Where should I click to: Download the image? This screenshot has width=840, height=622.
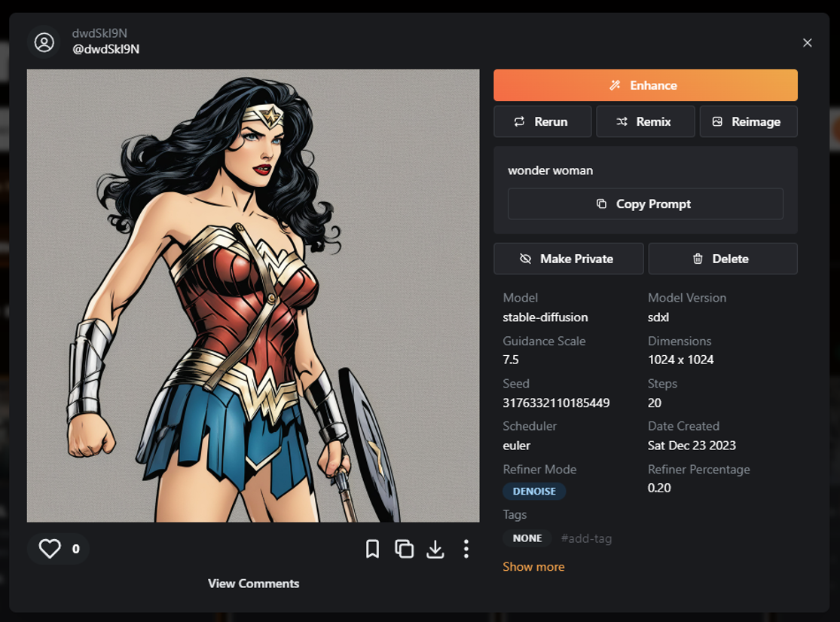(x=435, y=549)
